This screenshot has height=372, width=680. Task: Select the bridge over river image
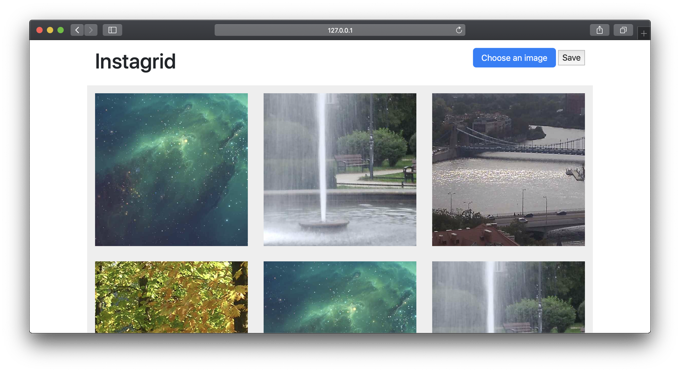pyautogui.click(x=508, y=170)
